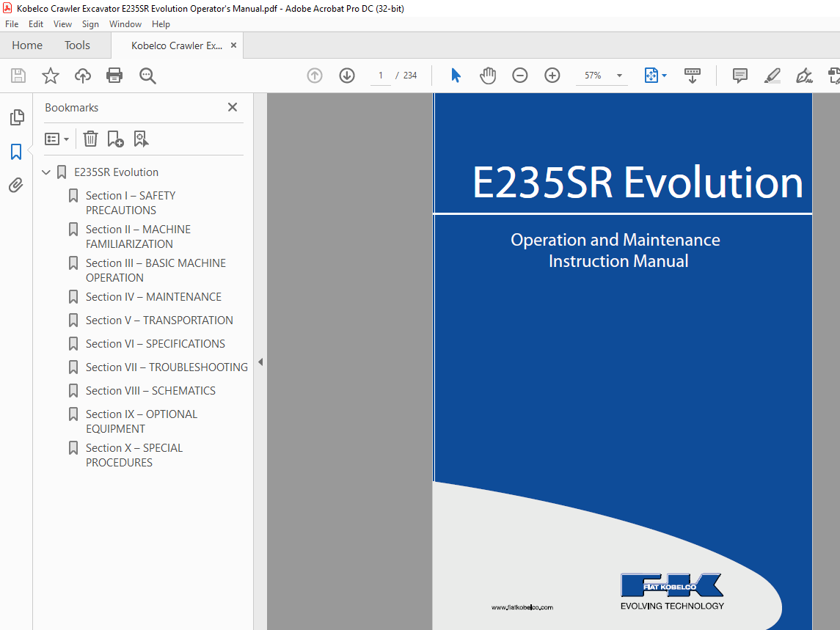Add a comment with sticky note icon
Viewport: 840px width, 630px height.
click(740, 76)
